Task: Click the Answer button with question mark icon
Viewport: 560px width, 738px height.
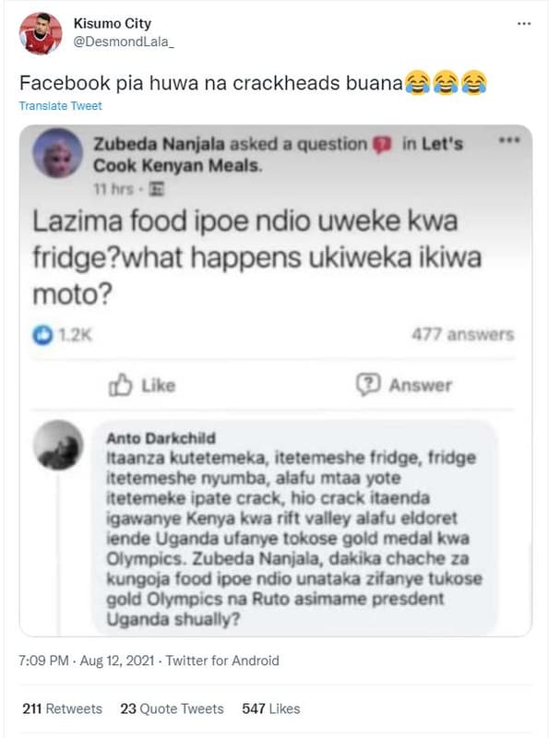Action: 407,386
